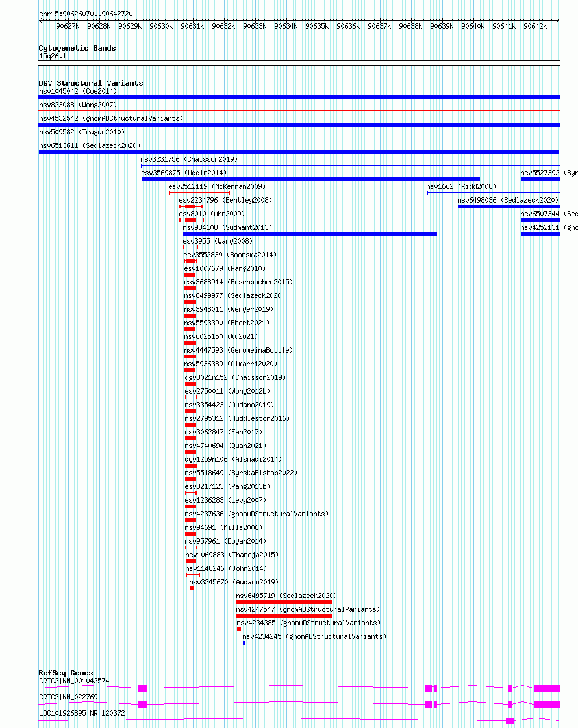Select esv1236283 (Levy2007) label
This screenshot has height=728, width=578.
tap(225, 500)
